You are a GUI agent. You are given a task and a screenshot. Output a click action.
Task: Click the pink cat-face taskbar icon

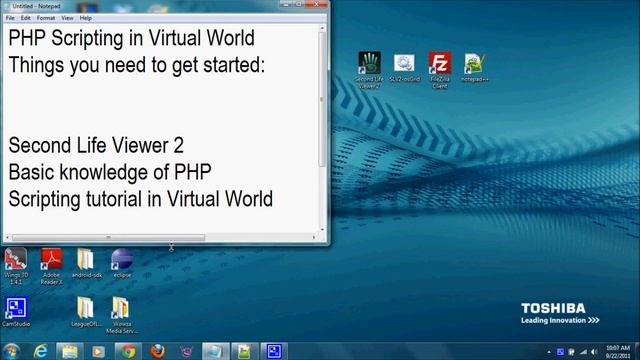coord(186,351)
